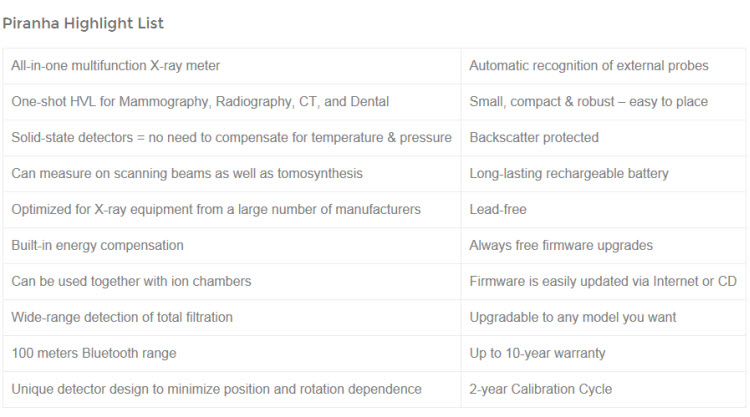Select the Solid-state detectors text cell
This screenshot has height=417, width=750.
[x=231, y=138]
